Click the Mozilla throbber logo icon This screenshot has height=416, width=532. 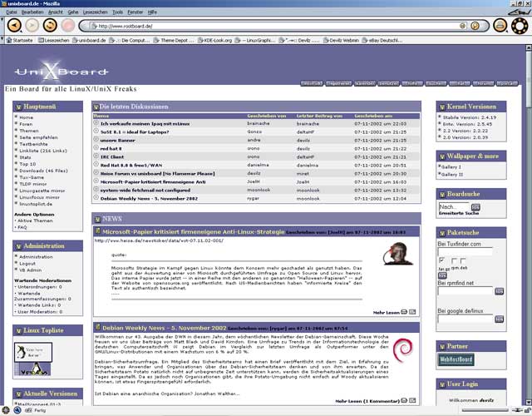point(520,26)
